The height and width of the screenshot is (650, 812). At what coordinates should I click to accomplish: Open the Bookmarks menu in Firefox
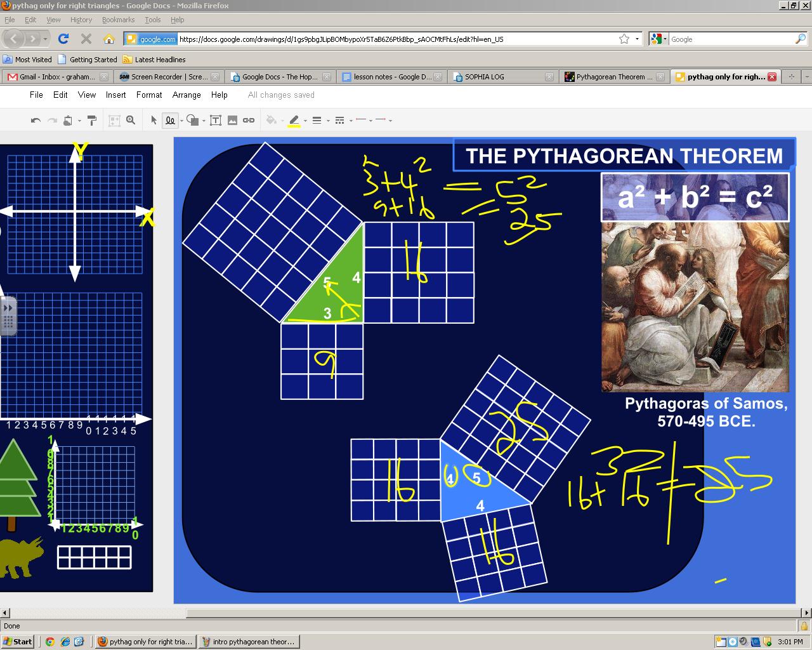[x=118, y=20]
